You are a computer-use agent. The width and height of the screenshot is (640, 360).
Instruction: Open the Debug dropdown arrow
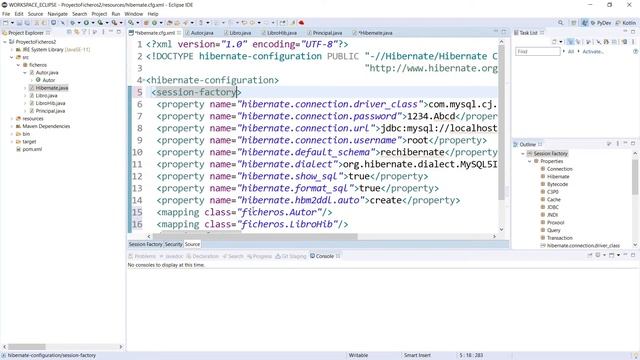[x=79, y=23]
